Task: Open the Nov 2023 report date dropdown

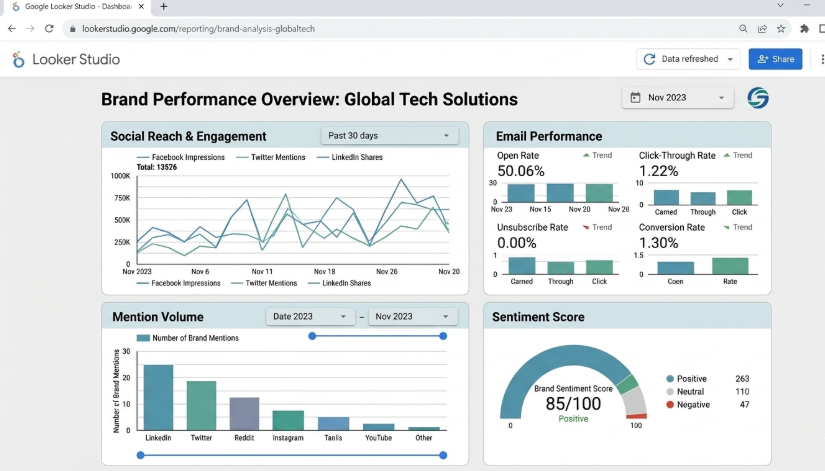Action: [678, 97]
